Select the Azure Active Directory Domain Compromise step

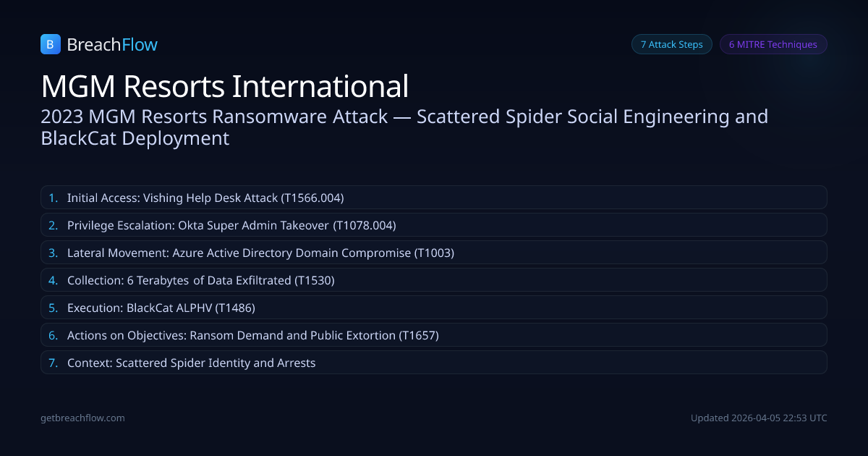260,253
